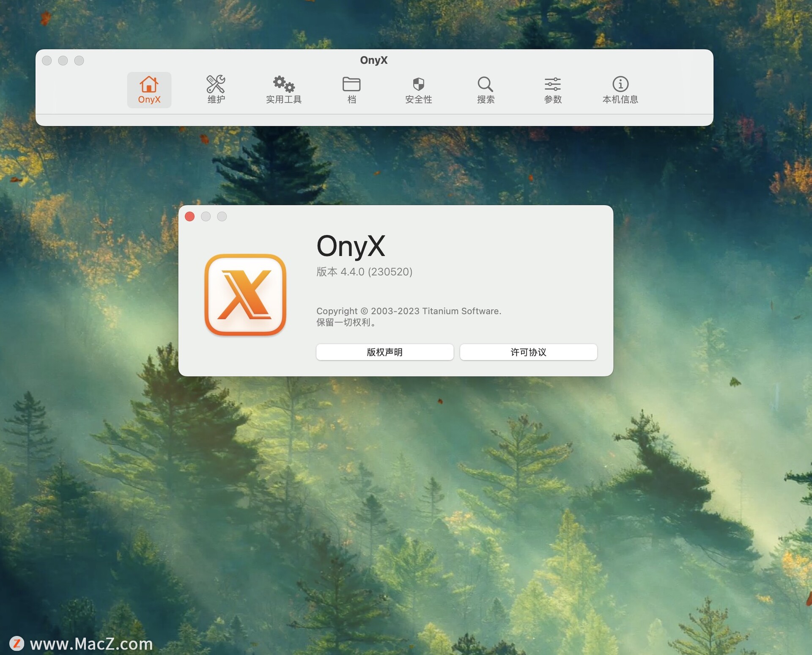Click the OnyX heading in about dialog
812x655 pixels.
[351, 246]
